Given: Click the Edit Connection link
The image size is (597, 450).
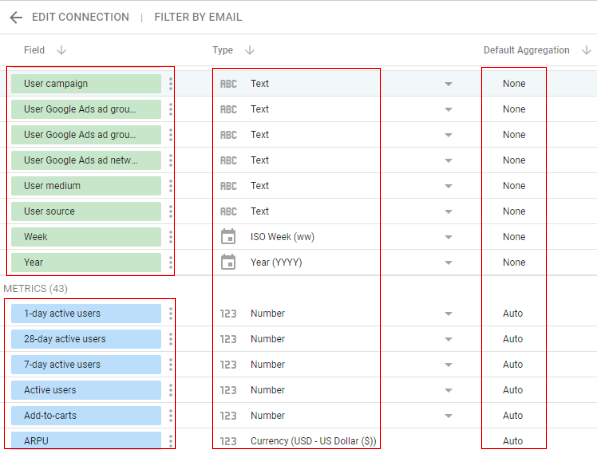Looking at the screenshot, I should 80,17.
